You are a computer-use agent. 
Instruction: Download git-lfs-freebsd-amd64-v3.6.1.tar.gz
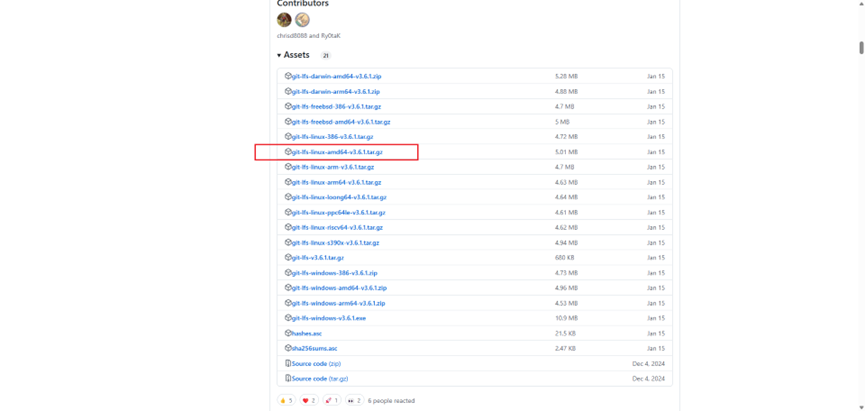coord(341,122)
